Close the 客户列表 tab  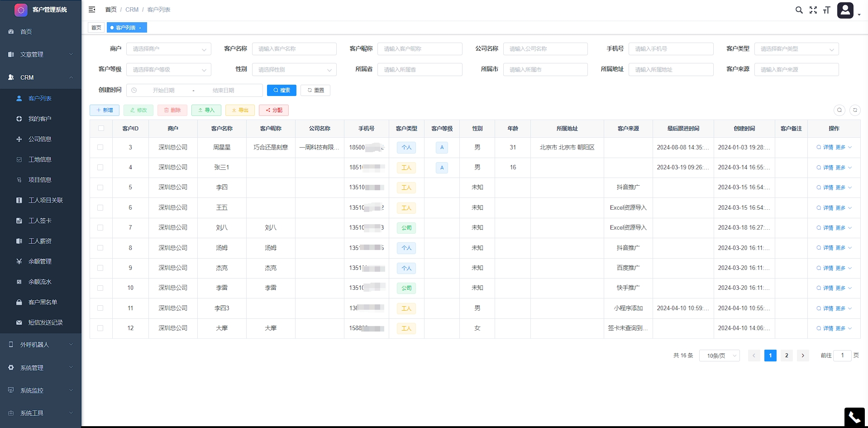coord(140,28)
